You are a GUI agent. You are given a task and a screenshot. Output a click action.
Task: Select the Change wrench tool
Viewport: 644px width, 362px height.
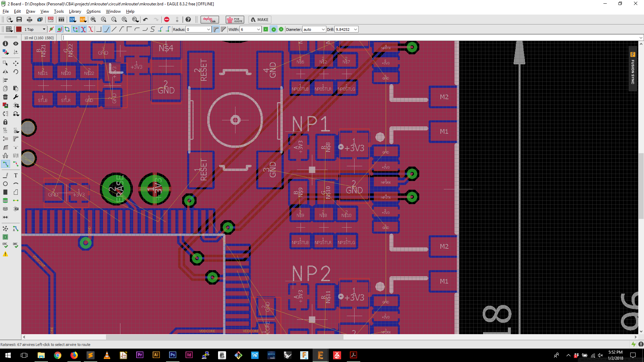(x=15, y=97)
